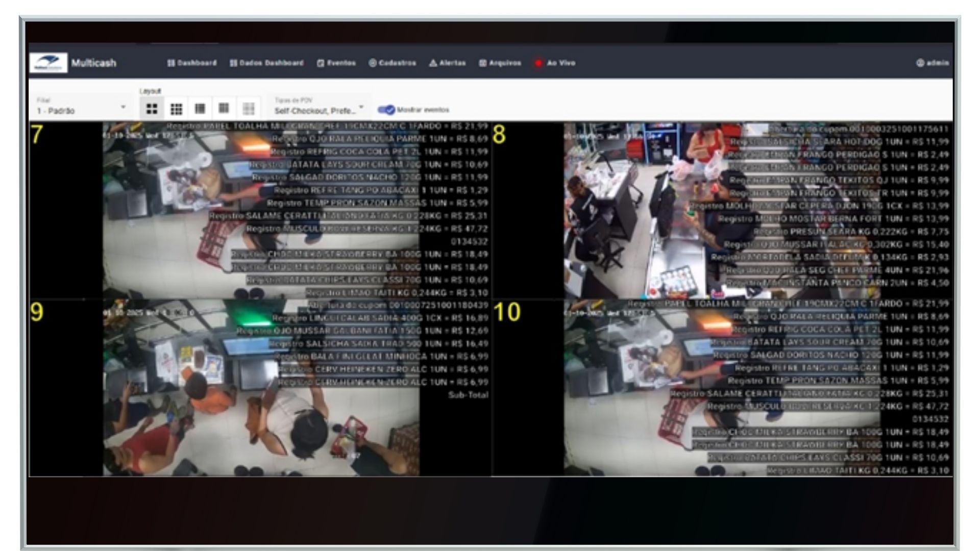Click camera 9's QJO MUSSAR GALBANI FATIA entry
980x551 pixels.
click(x=362, y=331)
